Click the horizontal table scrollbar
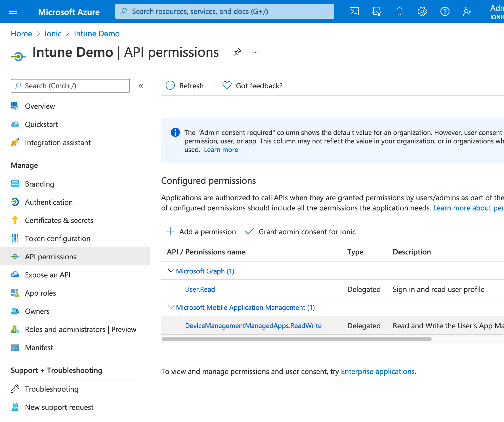 pos(297,339)
